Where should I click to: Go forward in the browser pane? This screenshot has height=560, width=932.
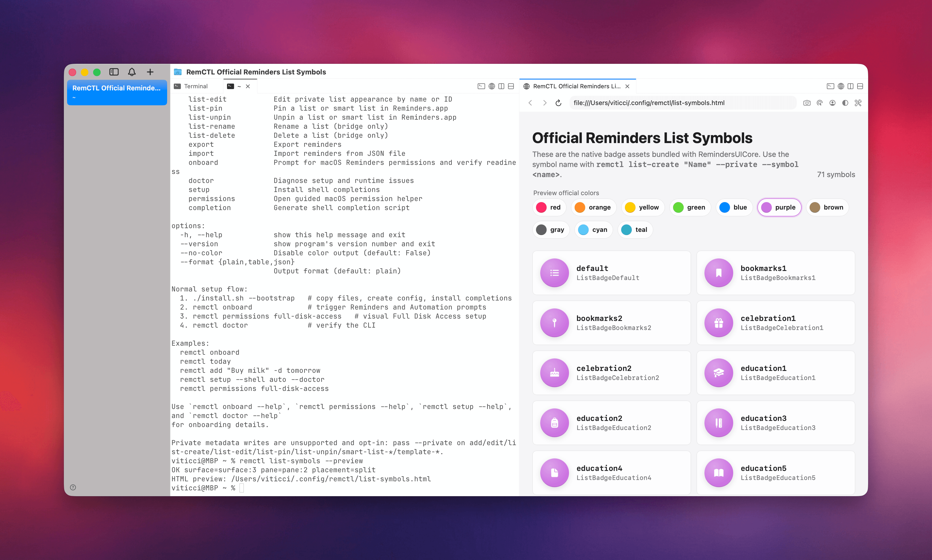click(545, 103)
